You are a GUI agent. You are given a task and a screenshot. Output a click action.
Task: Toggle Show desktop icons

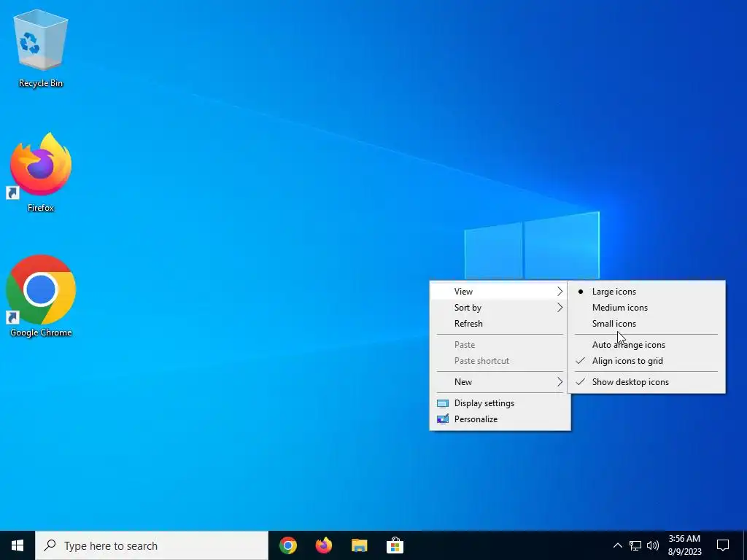pyautogui.click(x=646, y=382)
